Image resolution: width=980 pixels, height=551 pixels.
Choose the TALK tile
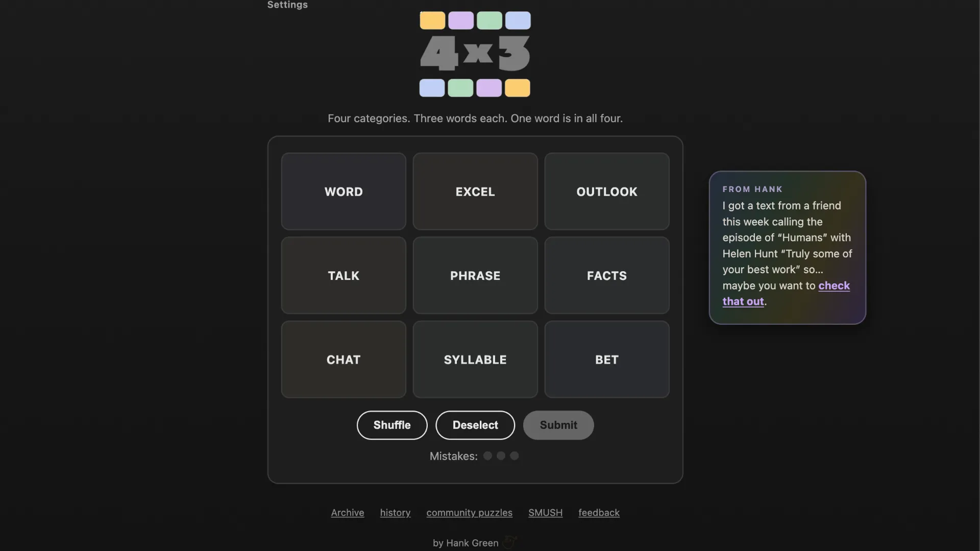344,275
